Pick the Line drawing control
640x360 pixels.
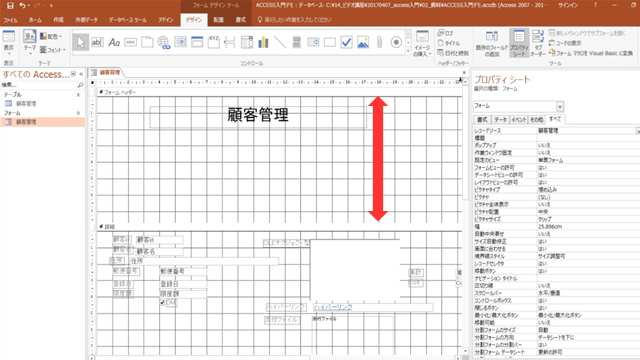click(x=280, y=42)
